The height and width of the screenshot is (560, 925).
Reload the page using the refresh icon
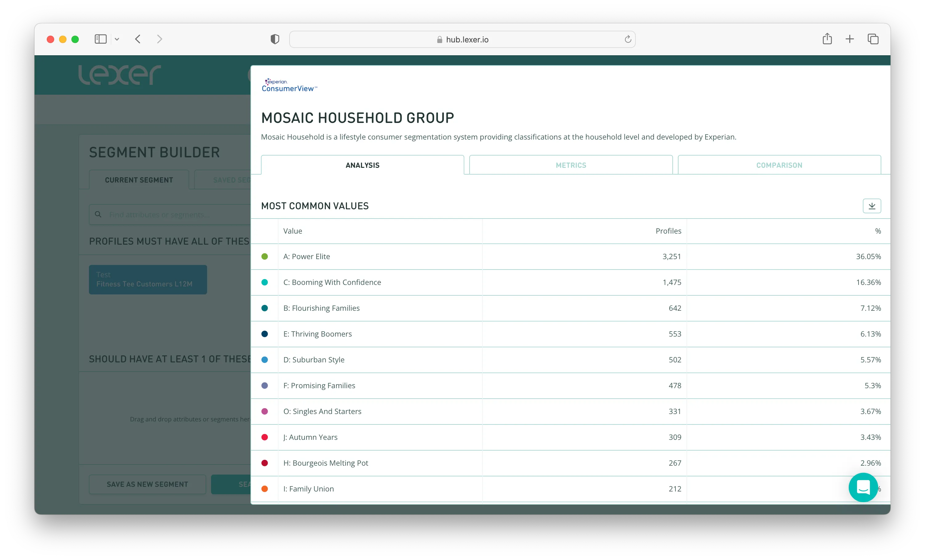click(628, 39)
